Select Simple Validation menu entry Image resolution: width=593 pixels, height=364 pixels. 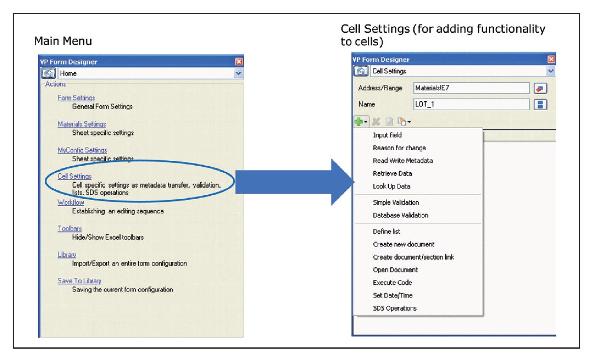(x=396, y=202)
